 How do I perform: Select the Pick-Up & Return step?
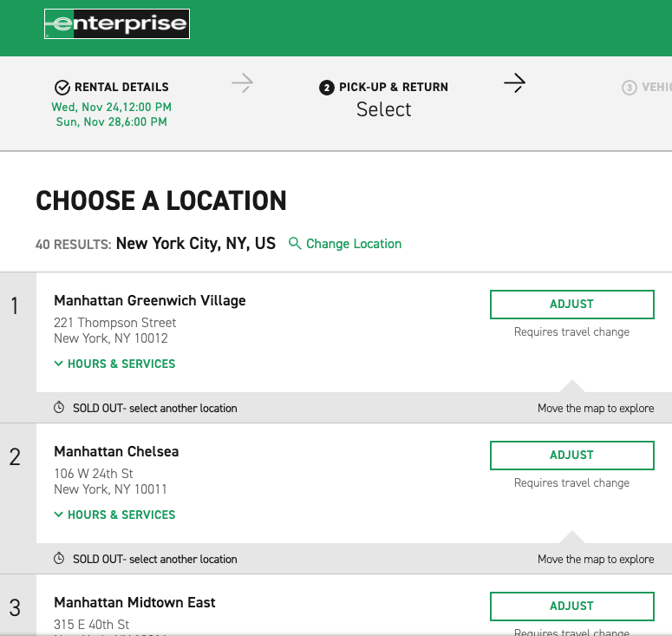point(393,87)
